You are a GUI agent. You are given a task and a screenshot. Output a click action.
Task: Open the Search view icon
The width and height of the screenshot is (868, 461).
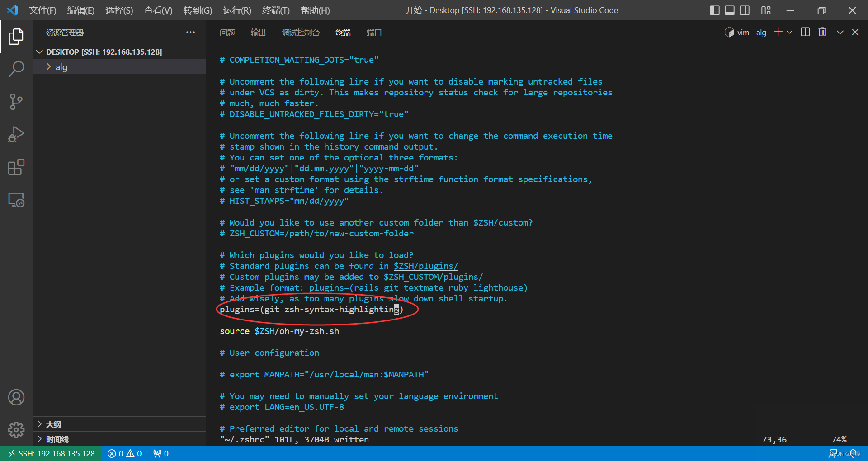pos(16,69)
